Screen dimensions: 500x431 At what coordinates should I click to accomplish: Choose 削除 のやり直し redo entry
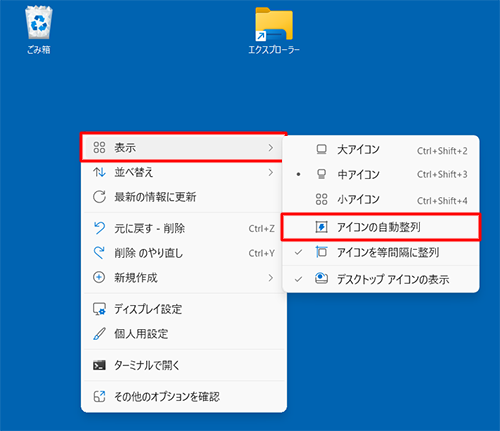coord(184,253)
